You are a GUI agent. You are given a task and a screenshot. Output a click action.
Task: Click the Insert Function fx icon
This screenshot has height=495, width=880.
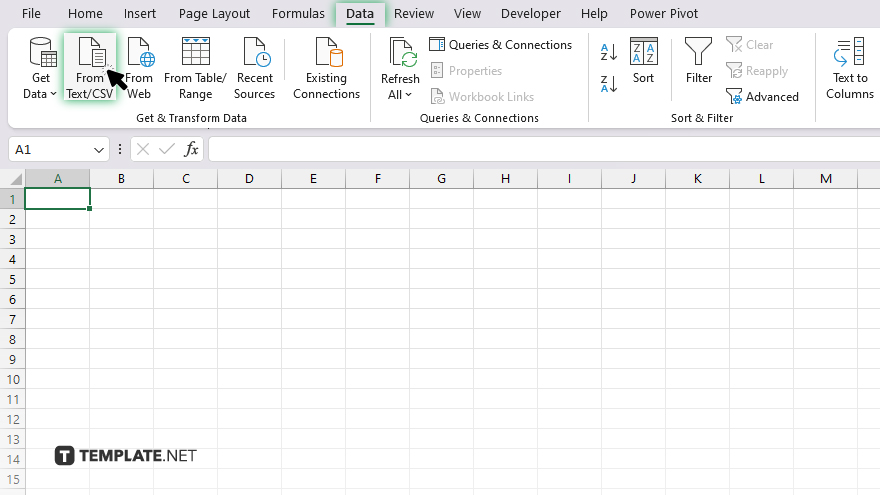pos(191,149)
